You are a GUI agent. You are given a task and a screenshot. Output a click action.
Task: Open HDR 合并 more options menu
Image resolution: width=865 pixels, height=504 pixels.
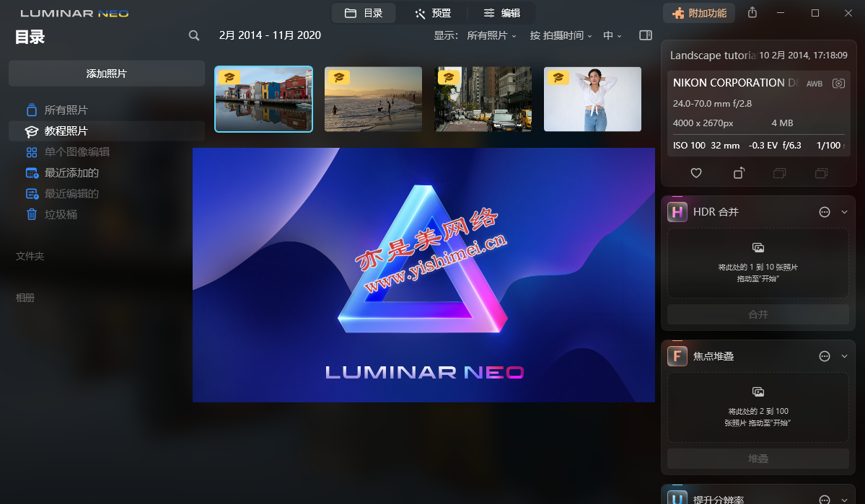[x=825, y=212]
